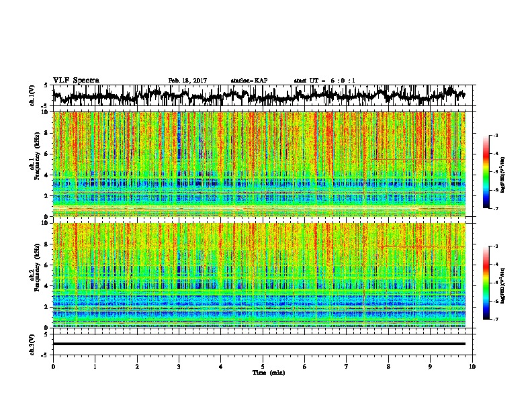Screen dimensions: 532x411
Task: Click the "-5" tick on ch.1 color bar
Action: point(495,172)
